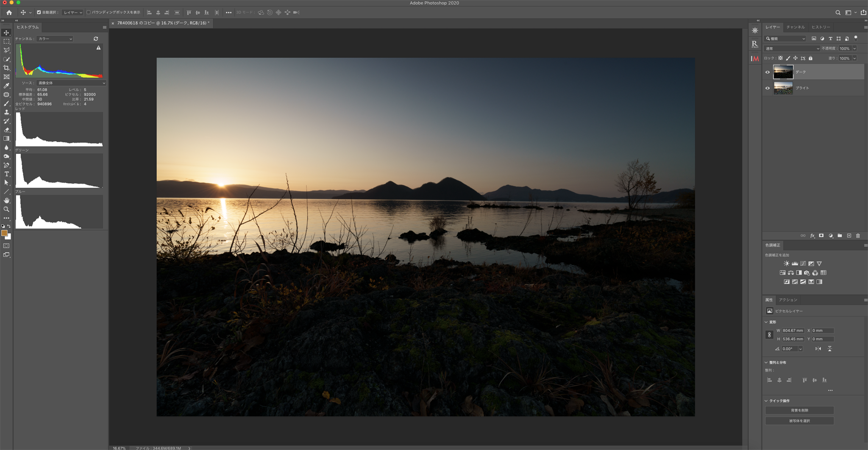Pick the Type tool (T) in toolbox
Image resolution: width=868 pixels, height=450 pixels.
point(6,174)
